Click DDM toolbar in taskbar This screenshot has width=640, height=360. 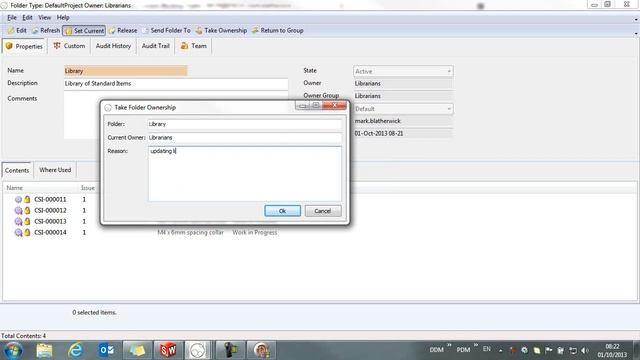click(x=436, y=350)
